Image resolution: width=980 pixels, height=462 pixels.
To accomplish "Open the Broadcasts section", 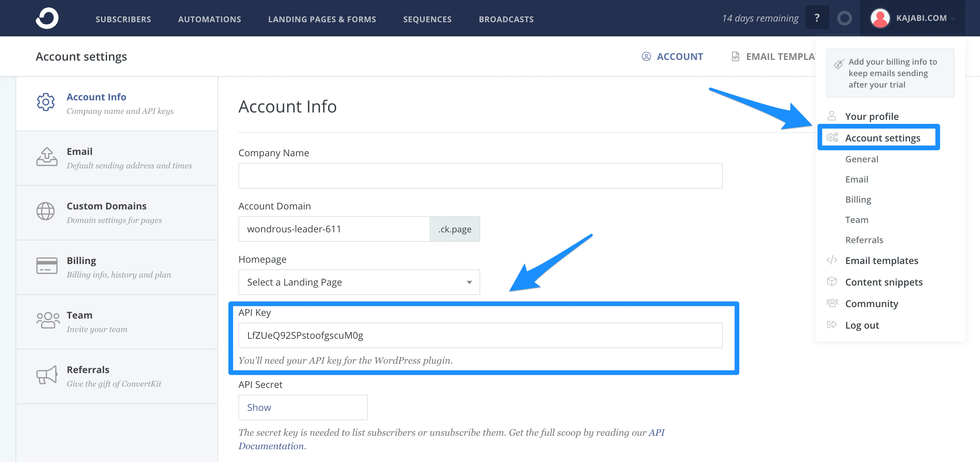I will tap(506, 19).
